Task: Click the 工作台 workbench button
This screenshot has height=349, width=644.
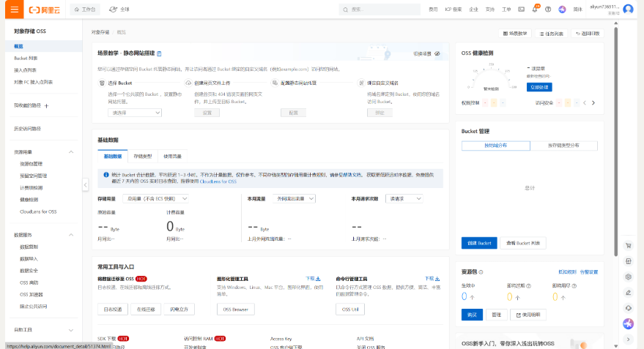Action: coord(85,9)
